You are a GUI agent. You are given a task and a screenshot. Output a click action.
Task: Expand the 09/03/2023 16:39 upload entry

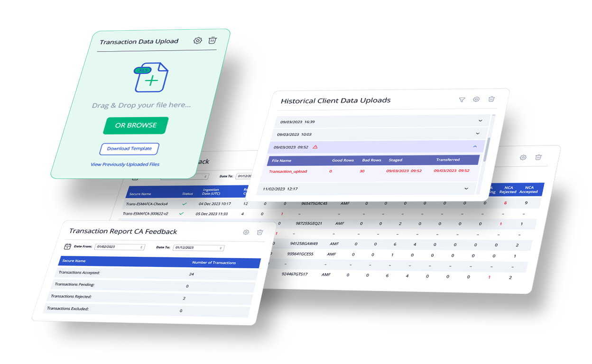pos(481,121)
